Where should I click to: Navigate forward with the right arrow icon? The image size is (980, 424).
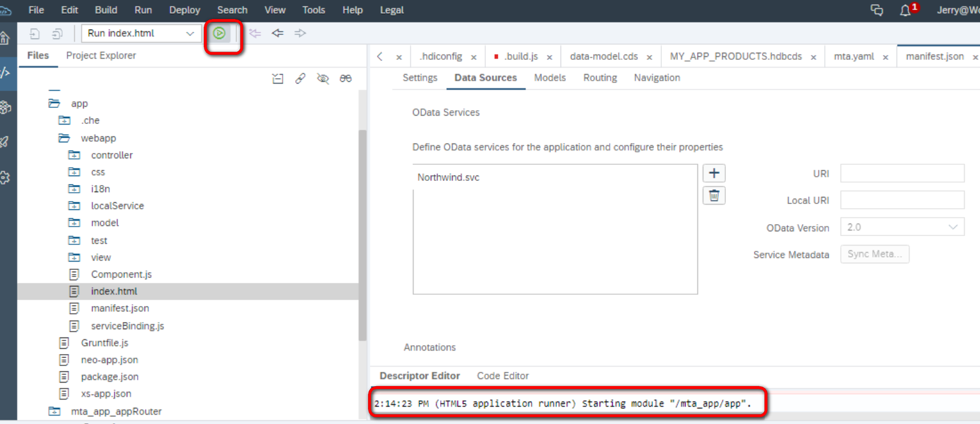(x=300, y=33)
